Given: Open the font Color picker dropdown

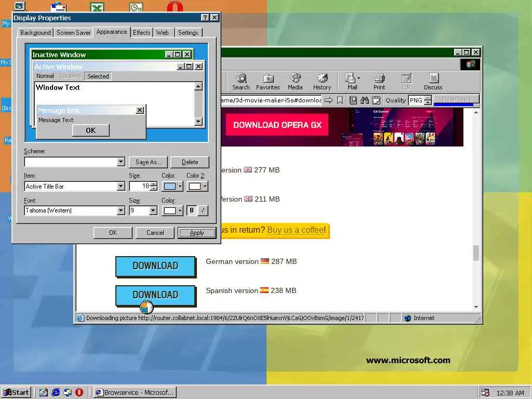Looking at the screenshot, I should [172, 210].
